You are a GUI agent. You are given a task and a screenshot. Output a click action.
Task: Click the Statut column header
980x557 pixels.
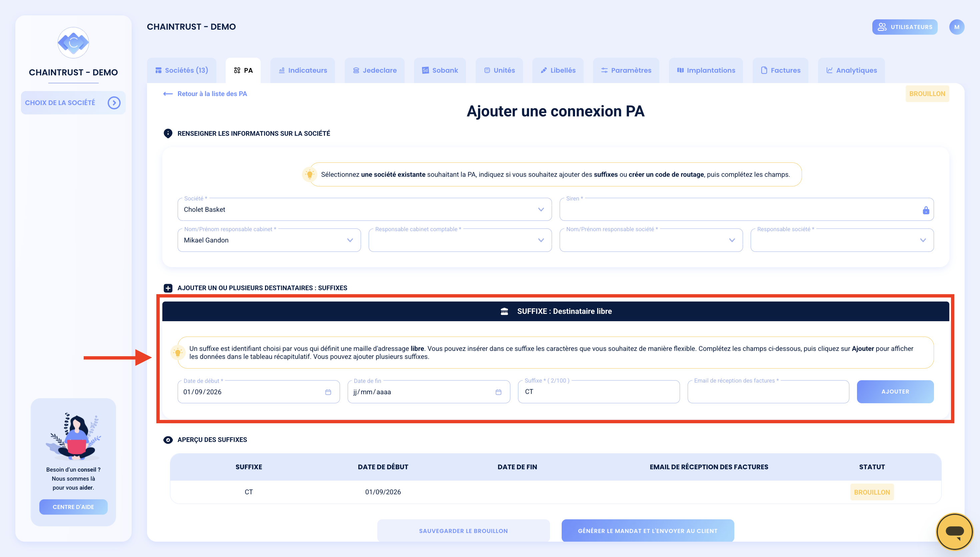[872, 467]
